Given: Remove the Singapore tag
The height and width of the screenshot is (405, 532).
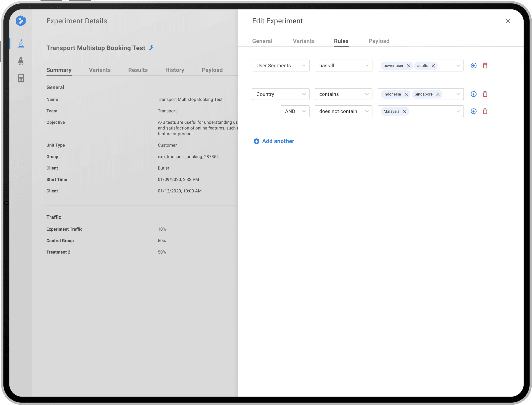Looking at the screenshot, I should tap(438, 94).
